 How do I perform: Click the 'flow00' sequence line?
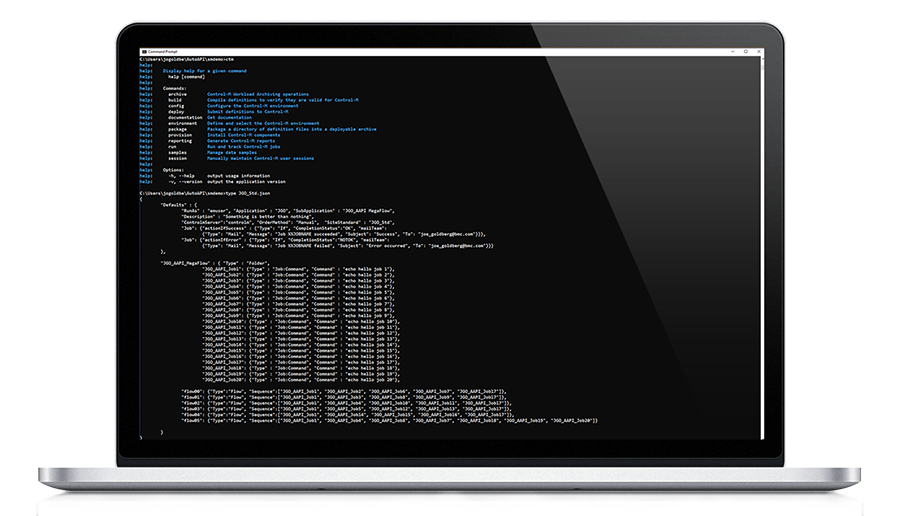pos(344,391)
